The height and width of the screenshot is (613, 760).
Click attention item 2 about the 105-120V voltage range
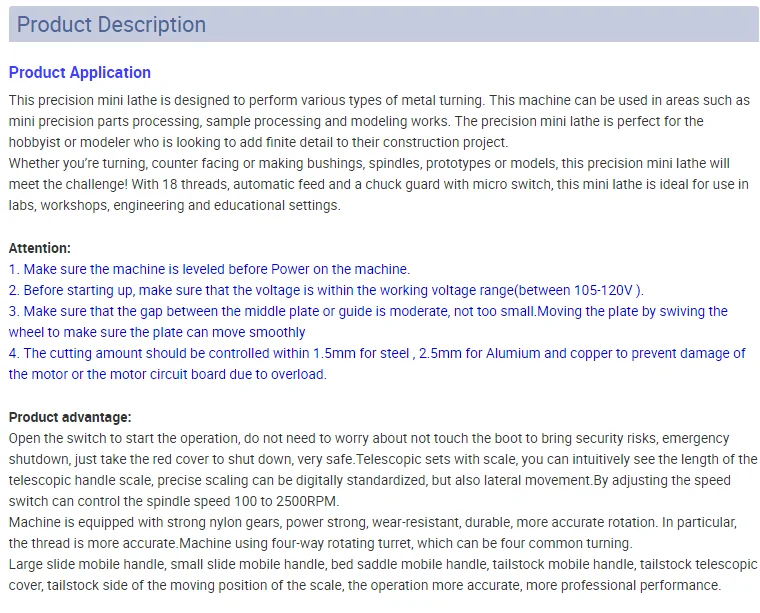[x=326, y=290]
